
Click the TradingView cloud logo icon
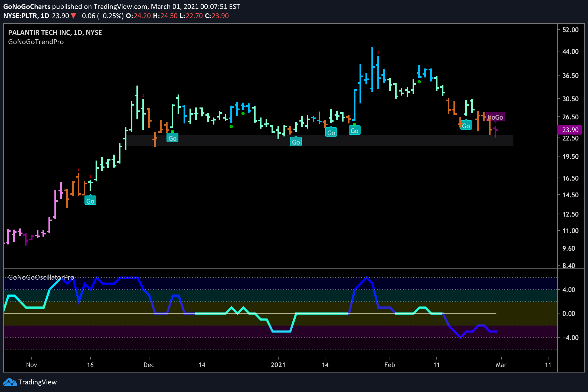(10, 382)
